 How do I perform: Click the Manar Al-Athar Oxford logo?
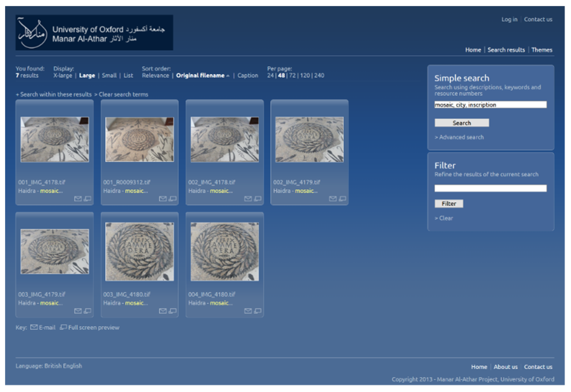[x=94, y=33]
